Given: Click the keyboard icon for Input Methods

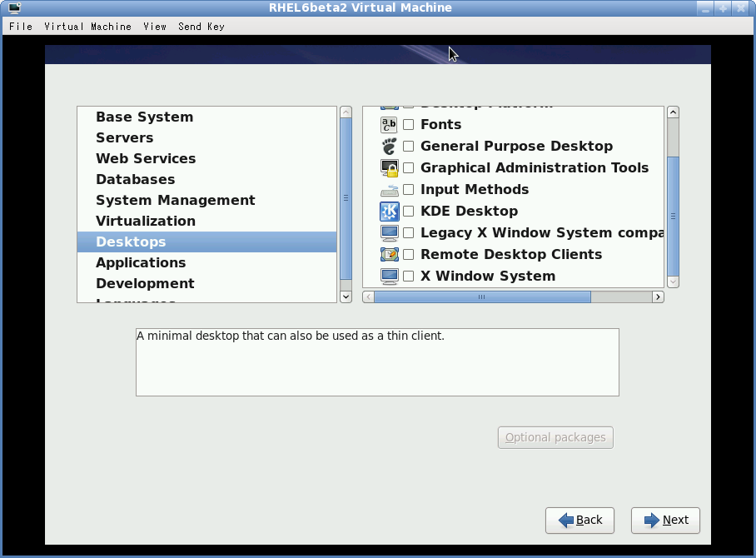Looking at the screenshot, I should (389, 190).
